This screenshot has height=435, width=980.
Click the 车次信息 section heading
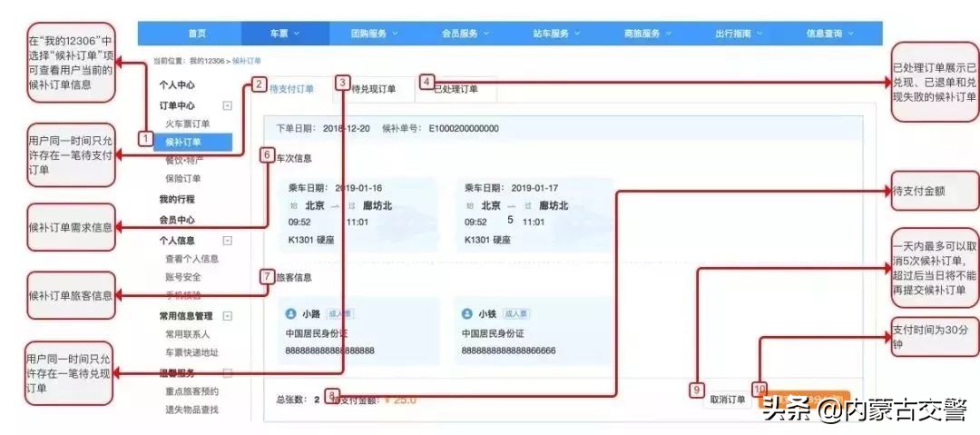[294, 158]
